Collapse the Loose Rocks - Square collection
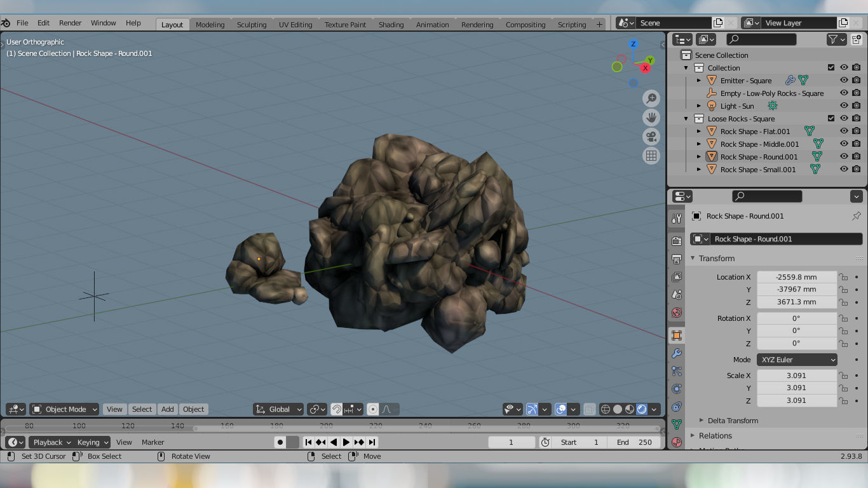 pyautogui.click(x=686, y=119)
